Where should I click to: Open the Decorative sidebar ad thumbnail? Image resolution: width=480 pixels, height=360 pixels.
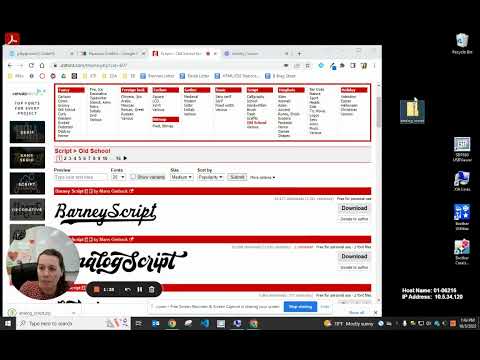click(27, 210)
